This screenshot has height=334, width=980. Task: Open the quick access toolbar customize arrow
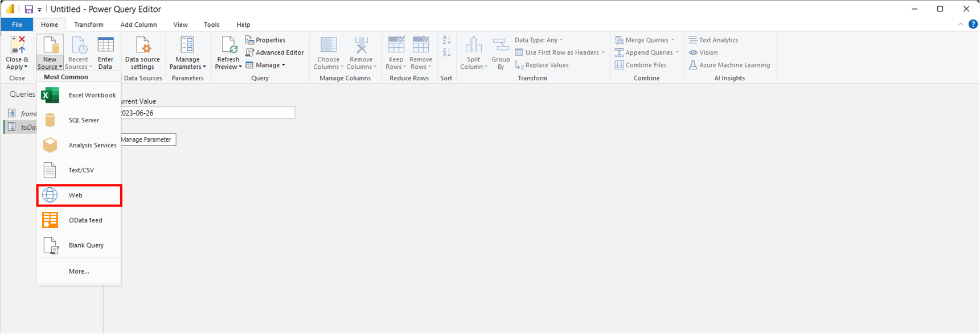[39, 10]
